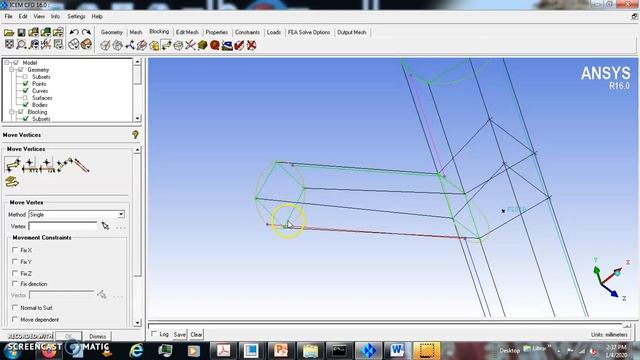Screen dimensions: 640x360
Task: Select the Set Location XYZ tool
Action: (29, 165)
